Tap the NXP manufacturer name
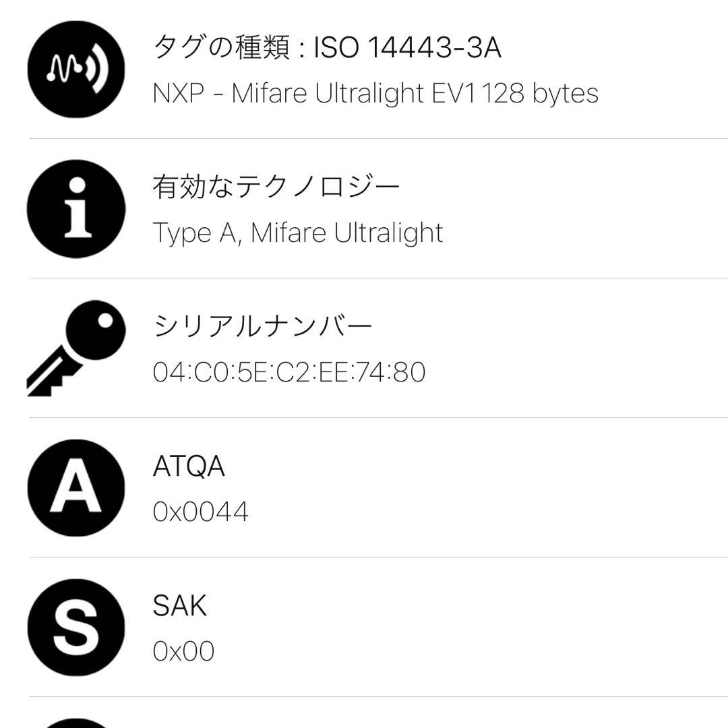728x728 pixels. click(x=178, y=93)
